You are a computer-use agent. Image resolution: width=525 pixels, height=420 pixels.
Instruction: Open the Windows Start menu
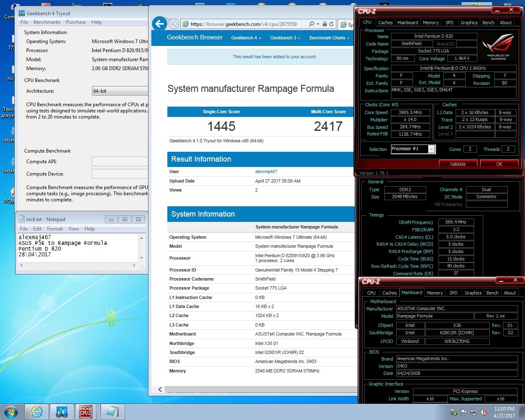(11, 412)
